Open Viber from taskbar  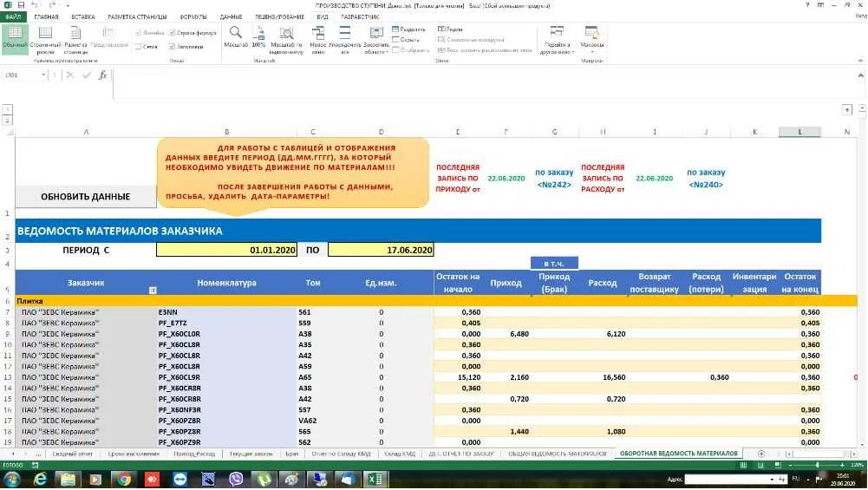[x=236, y=479]
